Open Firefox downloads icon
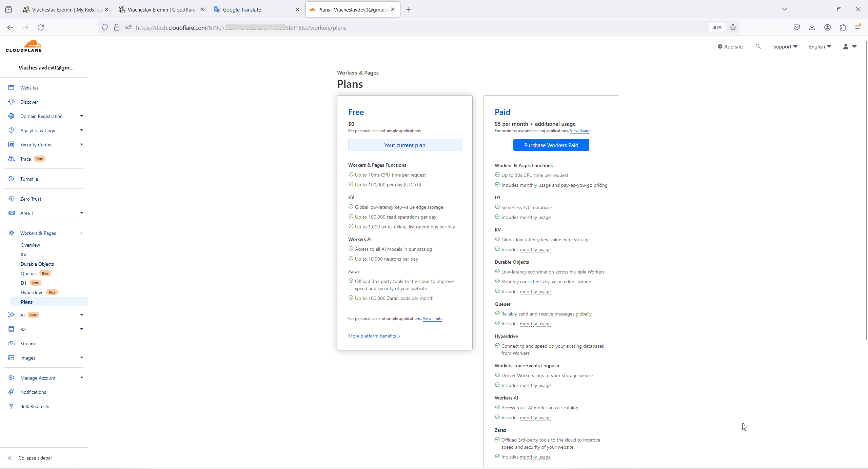This screenshot has height=469, width=868. (812, 27)
